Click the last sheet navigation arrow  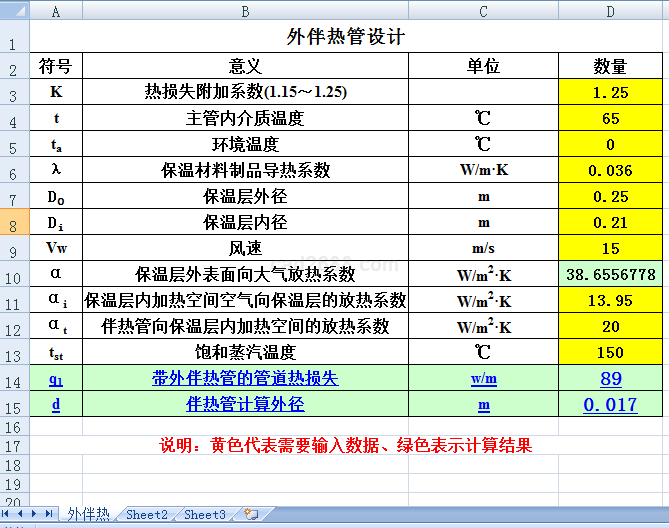coord(49,514)
